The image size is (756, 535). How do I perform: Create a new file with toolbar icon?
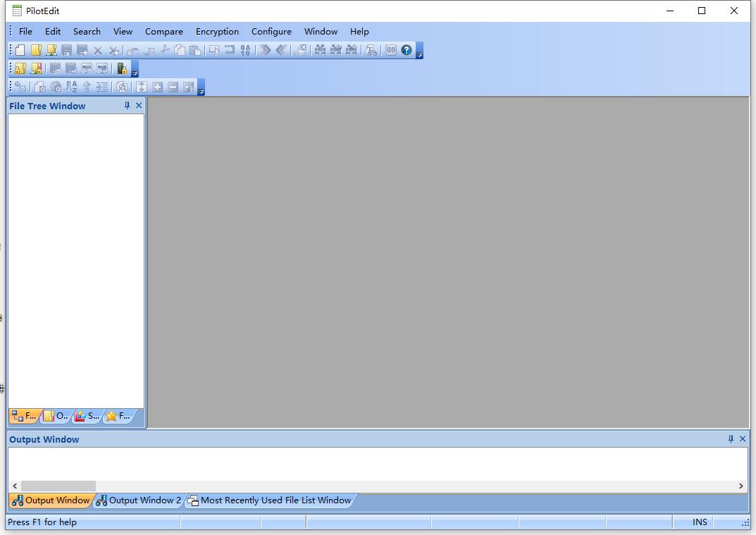pos(20,50)
